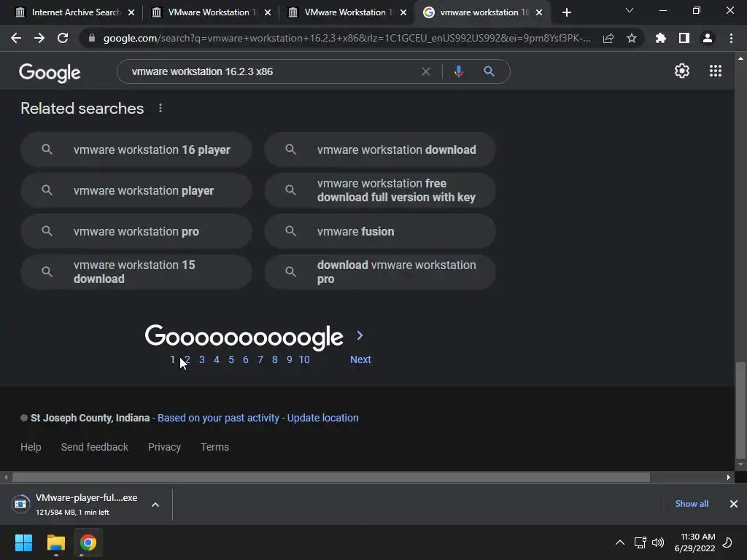747x560 pixels.
Task: Click the Google logo in the header
Action: pos(50,72)
